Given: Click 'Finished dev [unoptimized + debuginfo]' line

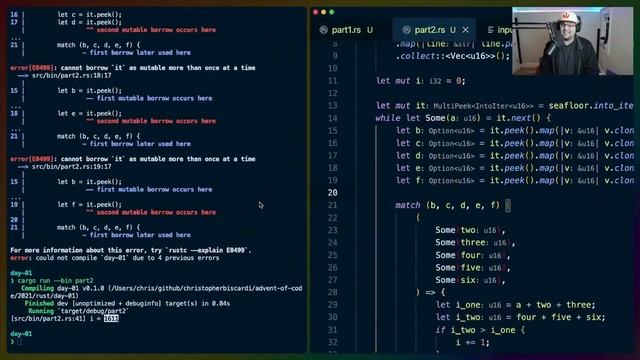Looking at the screenshot, I should tap(127, 303).
